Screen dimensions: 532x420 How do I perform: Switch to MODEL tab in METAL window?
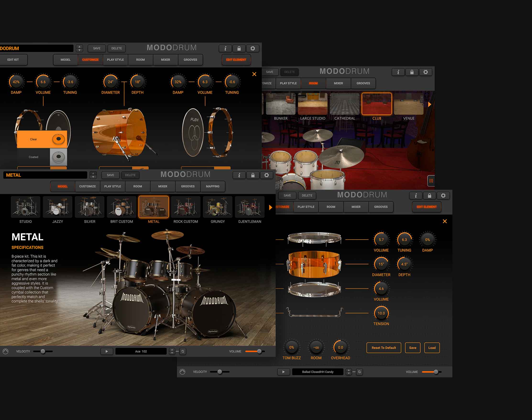click(x=62, y=186)
